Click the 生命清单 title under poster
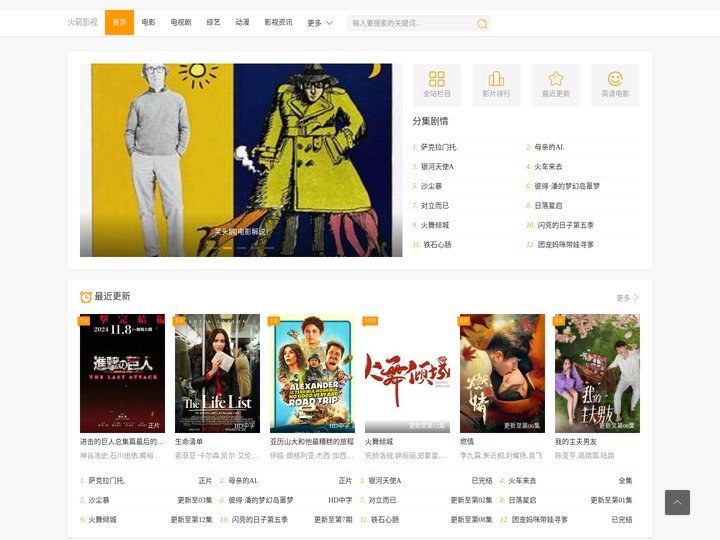The height and width of the screenshot is (540, 720). tap(189, 442)
